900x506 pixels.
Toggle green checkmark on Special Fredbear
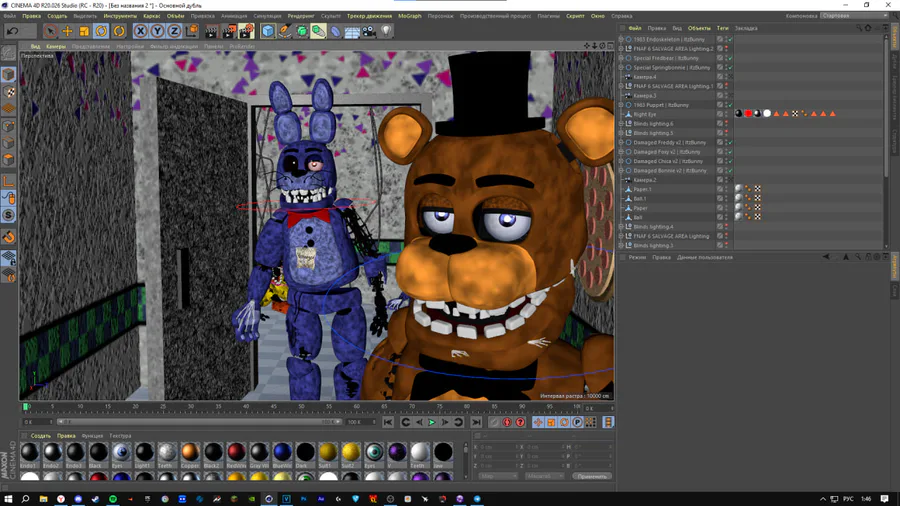[731, 58]
